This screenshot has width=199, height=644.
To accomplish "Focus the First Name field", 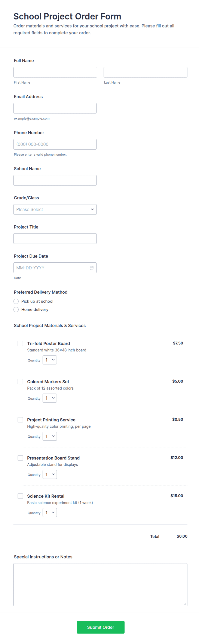I will point(55,72).
